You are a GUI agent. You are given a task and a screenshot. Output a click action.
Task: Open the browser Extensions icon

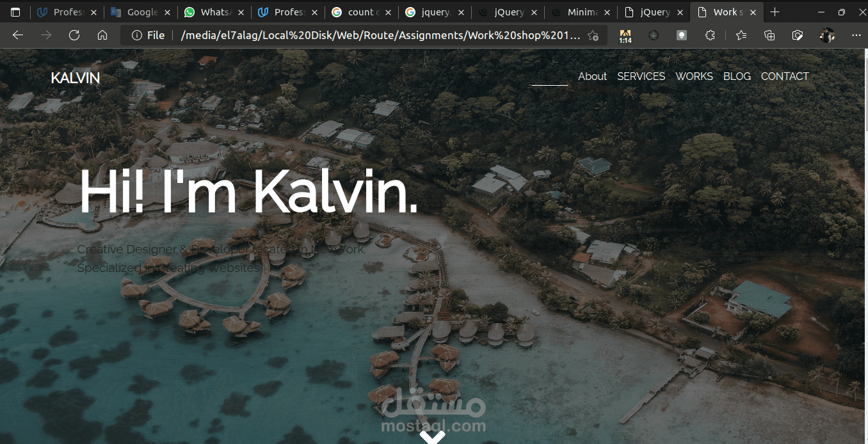tap(710, 35)
